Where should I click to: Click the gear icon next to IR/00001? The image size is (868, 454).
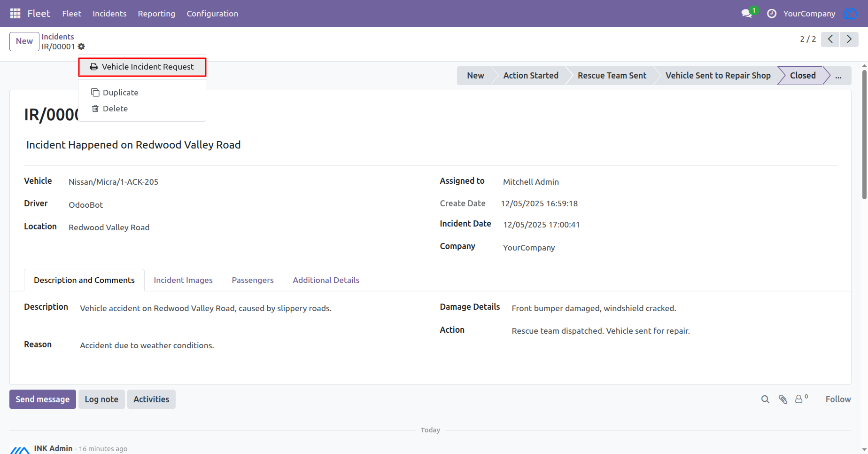coord(81,47)
